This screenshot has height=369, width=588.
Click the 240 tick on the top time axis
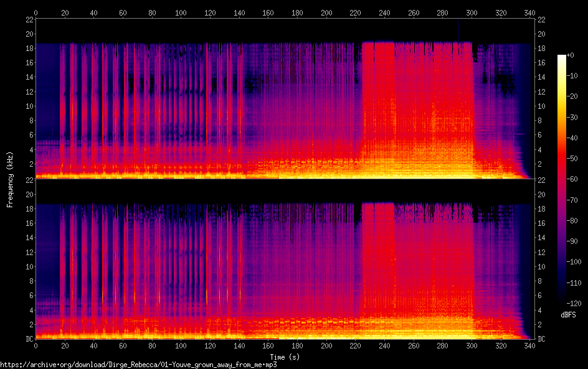click(384, 12)
